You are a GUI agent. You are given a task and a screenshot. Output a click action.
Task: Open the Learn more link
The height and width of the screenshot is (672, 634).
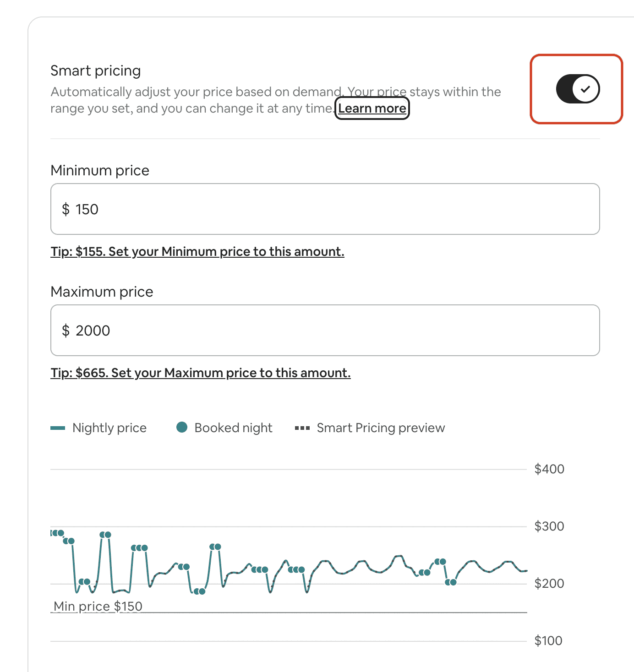(372, 108)
